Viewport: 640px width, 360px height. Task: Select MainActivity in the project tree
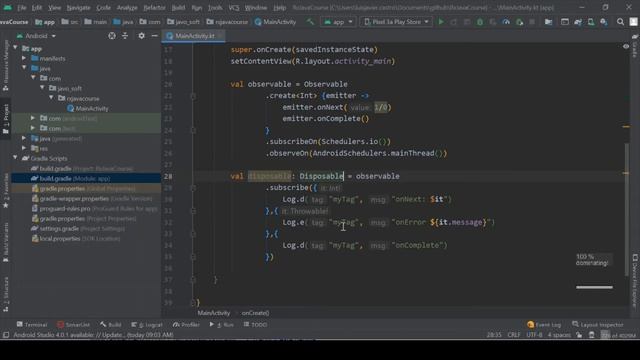(x=87, y=108)
